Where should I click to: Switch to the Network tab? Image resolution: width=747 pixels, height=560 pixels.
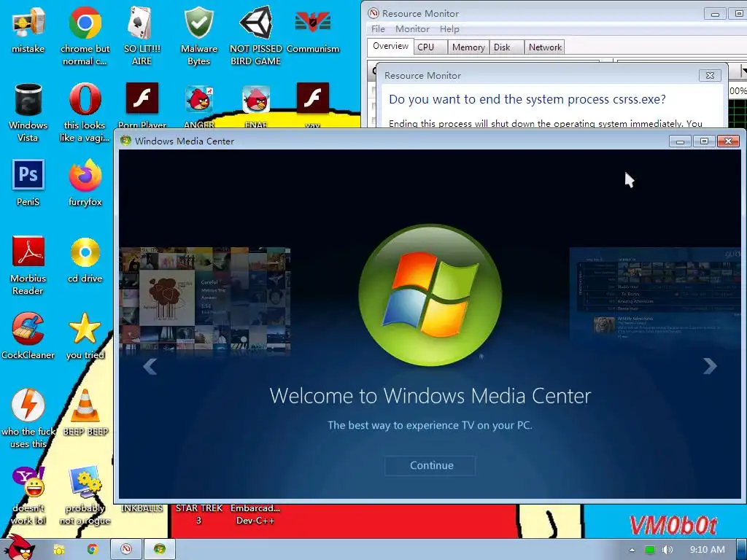545,47
